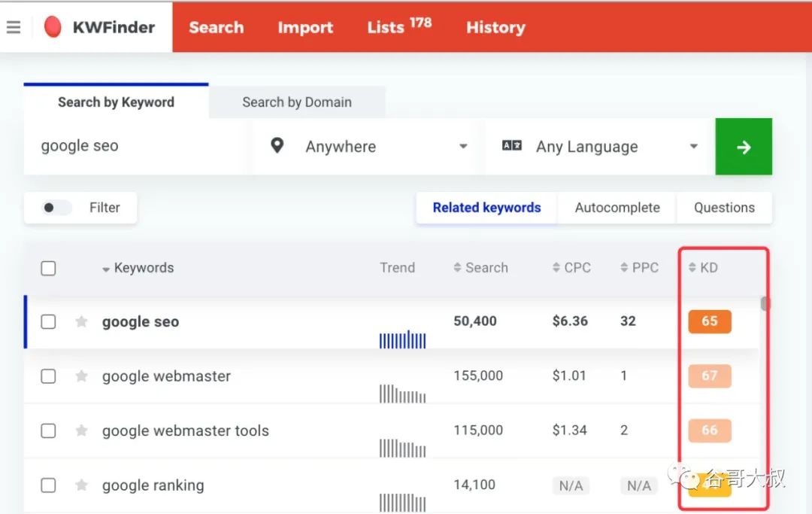Sort by CPC column
Screen dimensions: 812x514
click(571, 267)
